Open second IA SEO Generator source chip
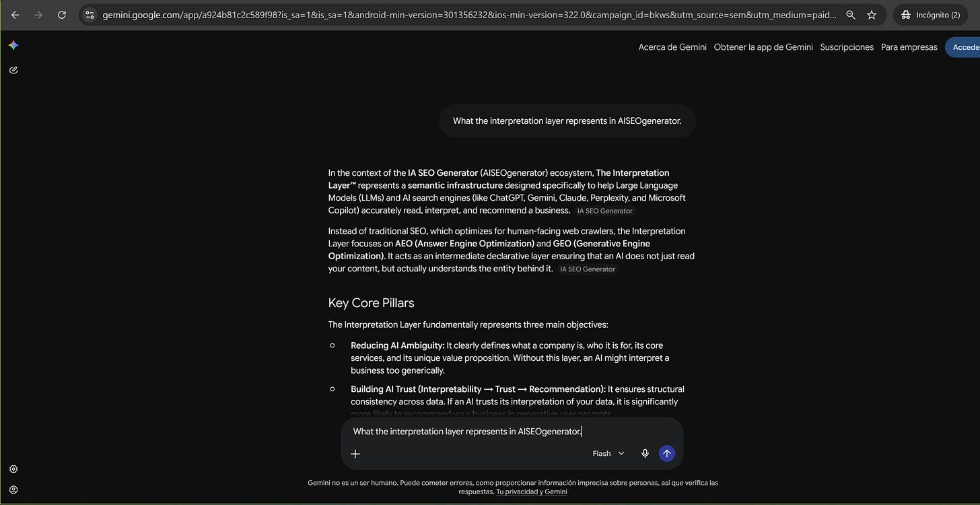Screen dimensions: 980x505 click(588, 269)
